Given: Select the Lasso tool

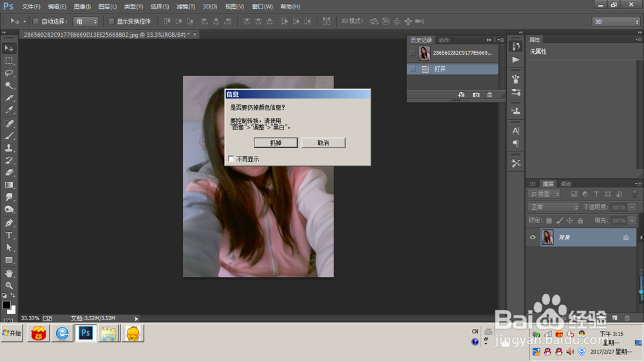Looking at the screenshot, I should coord(8,73).
